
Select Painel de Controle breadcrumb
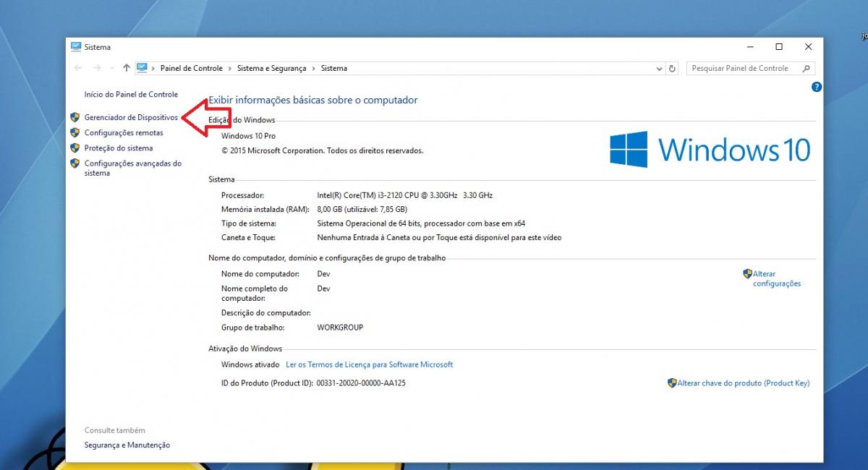(192, 68)
